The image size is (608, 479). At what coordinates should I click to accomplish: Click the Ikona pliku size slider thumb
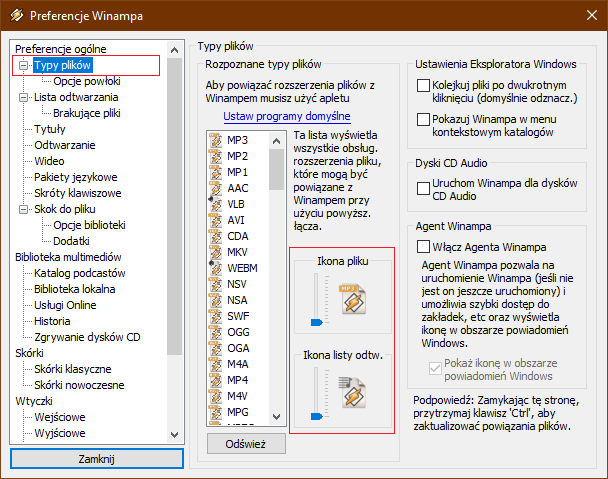[x=317, y=323]
